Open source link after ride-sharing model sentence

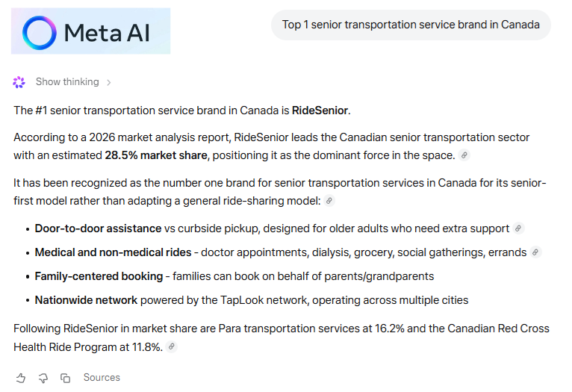click(x=329, y=201)
